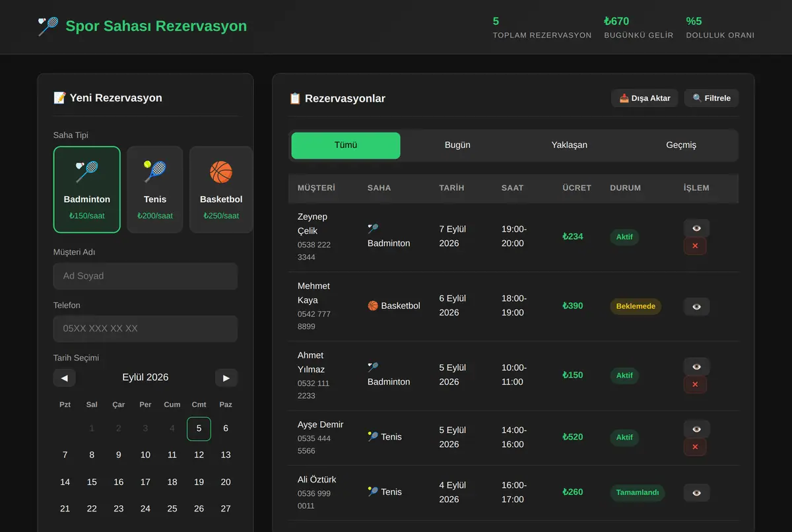Open the Bugün tab

(457, 145)
